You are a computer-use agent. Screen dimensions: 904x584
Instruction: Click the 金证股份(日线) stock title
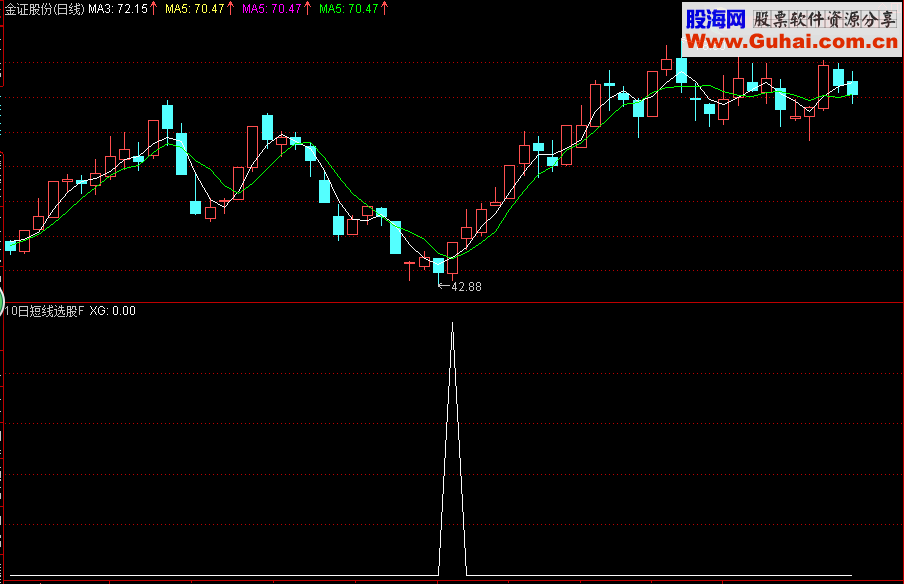click(44, 9)
